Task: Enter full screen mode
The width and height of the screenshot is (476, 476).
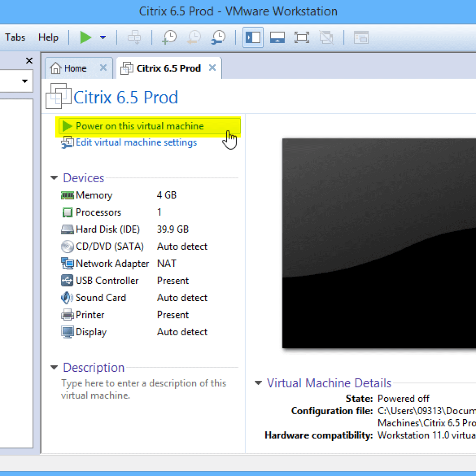Action: (x=302, y=37)
